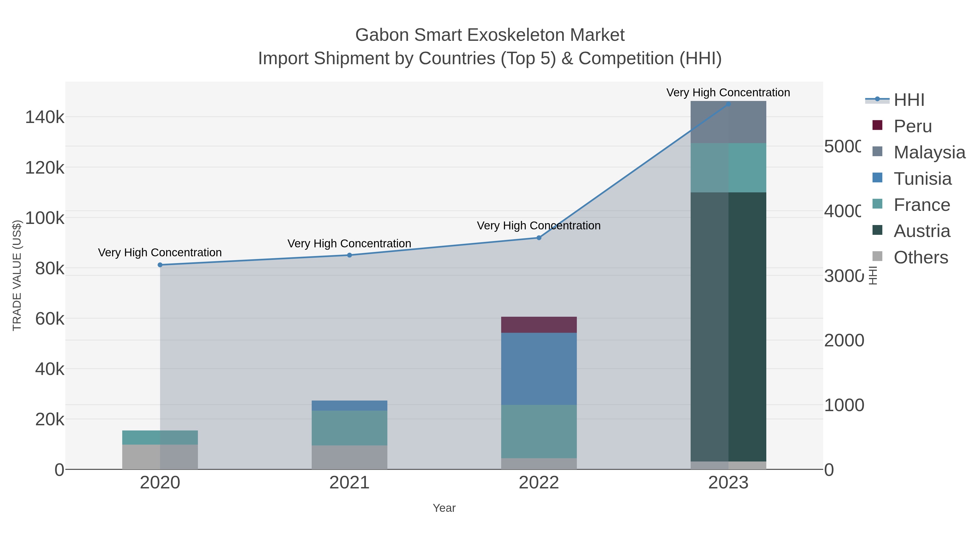Click the 140k y-axis tick label
Viewport: 980px width, 551px height.
[x=45, y=117]
